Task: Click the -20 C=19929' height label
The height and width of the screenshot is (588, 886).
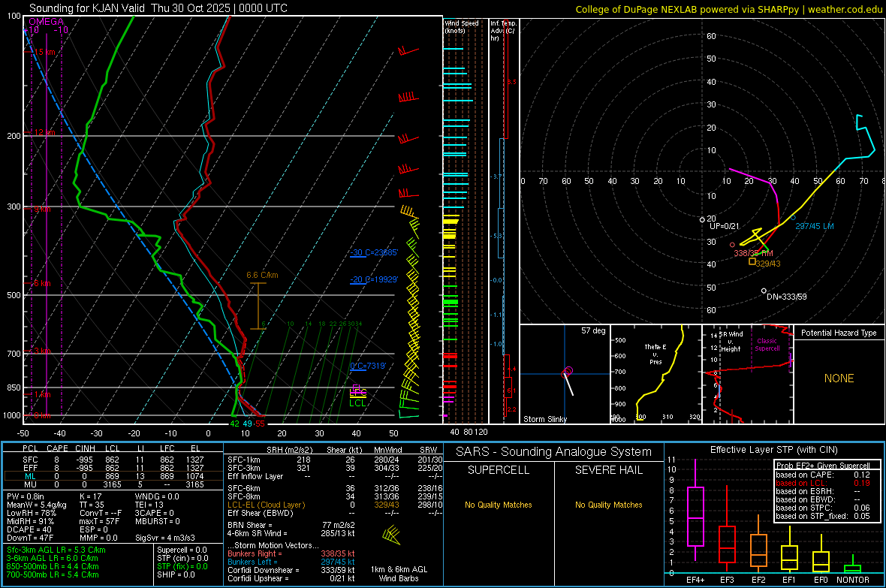Action: pos(373,280)
